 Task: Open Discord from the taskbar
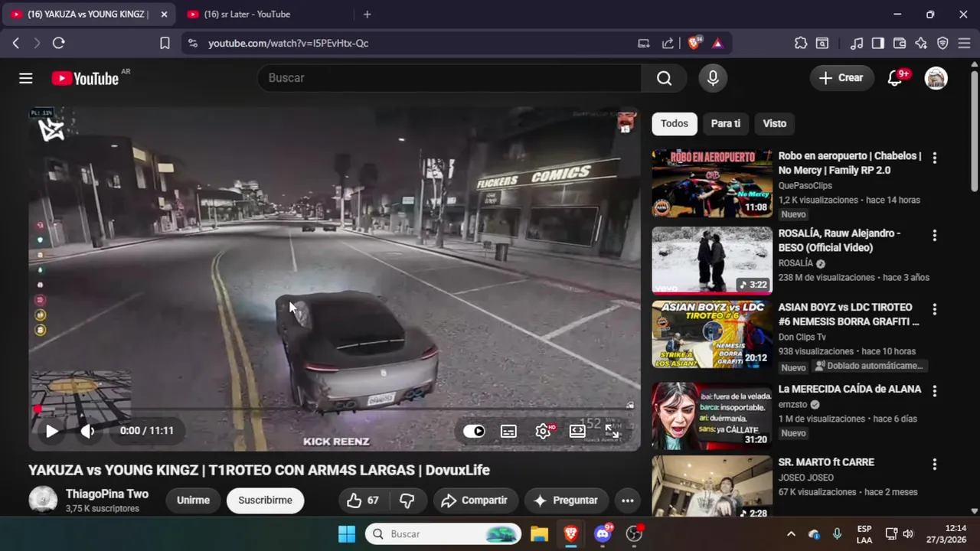[x=603, y=533]
